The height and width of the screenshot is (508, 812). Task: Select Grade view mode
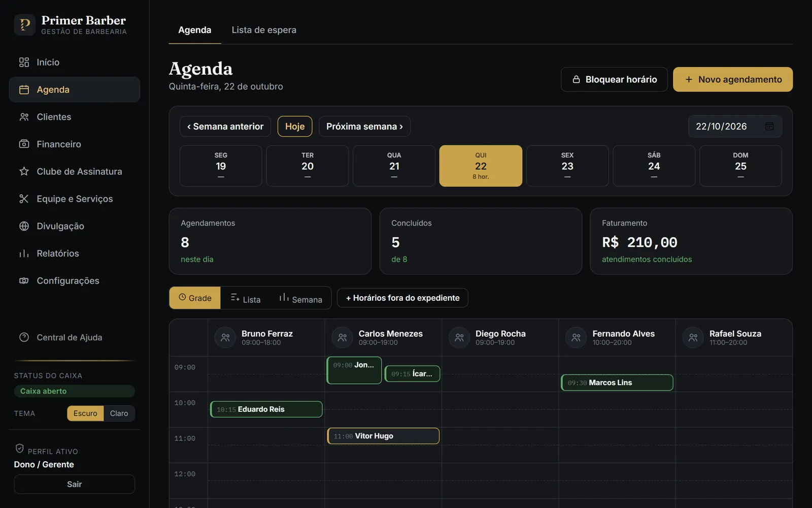coord(195,298)
